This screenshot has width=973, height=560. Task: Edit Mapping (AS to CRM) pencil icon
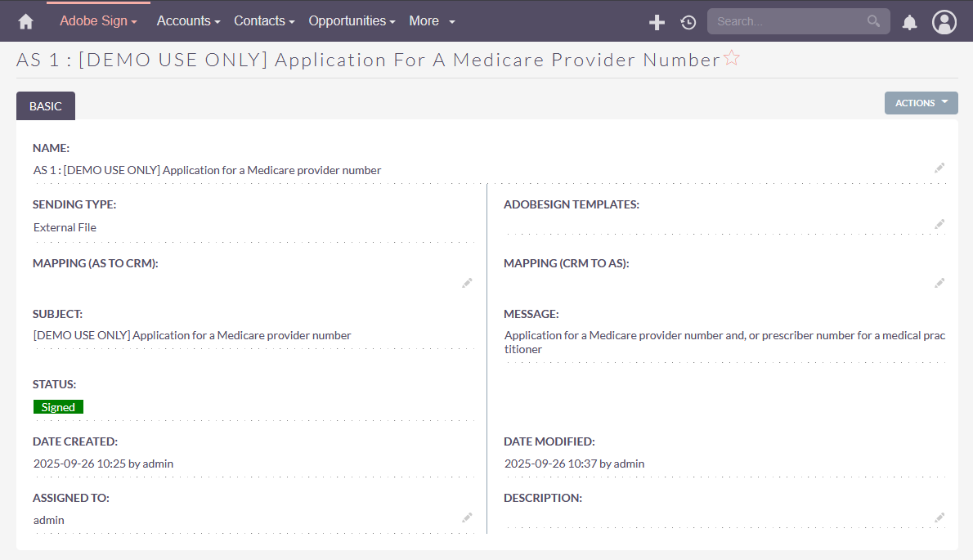point(467,283)
